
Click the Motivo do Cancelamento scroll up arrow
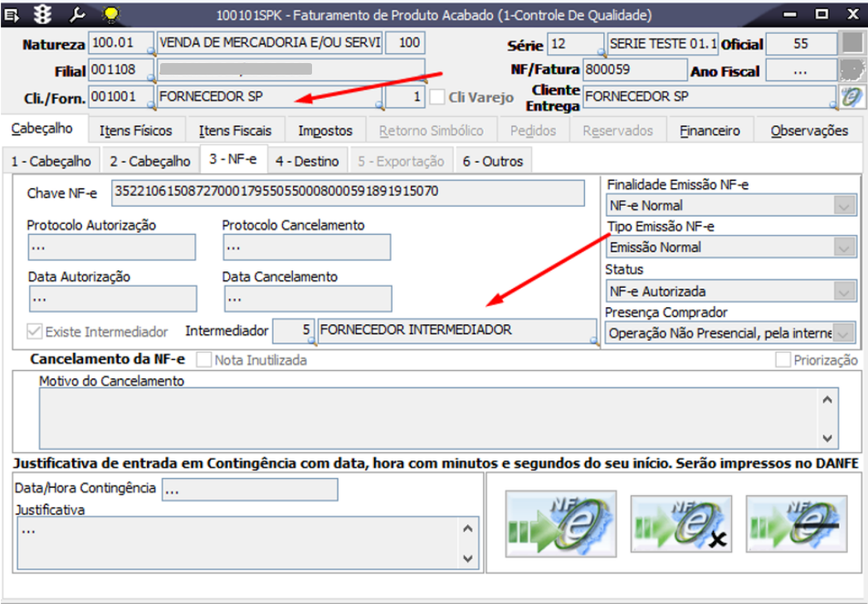coord(827,400)
